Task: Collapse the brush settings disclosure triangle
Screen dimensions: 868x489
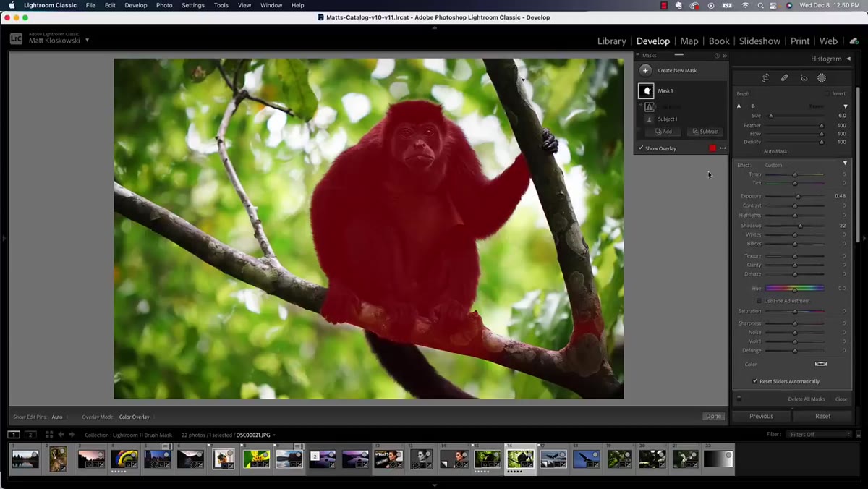Action: pos(846,106)
